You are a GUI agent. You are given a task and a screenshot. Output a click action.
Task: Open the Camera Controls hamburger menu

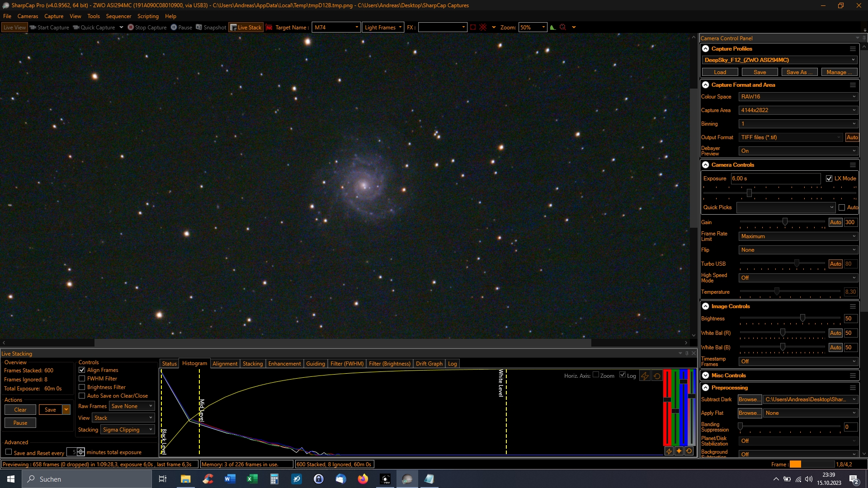pyautogui.click(x=853, y=165)
